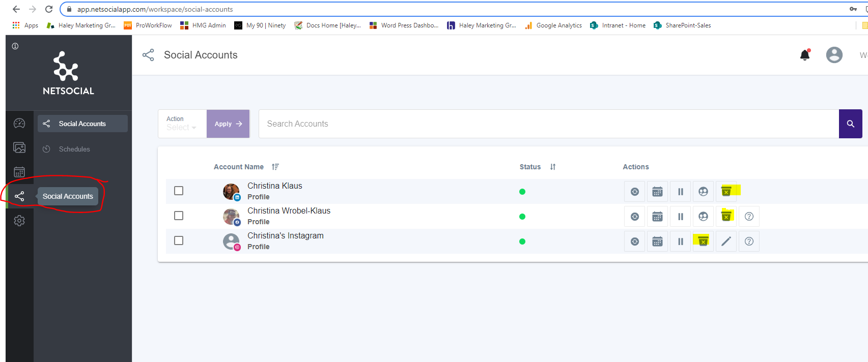Click the Account Name column header
This screenshot has height=362, width=868.
(x=239, y=167)
